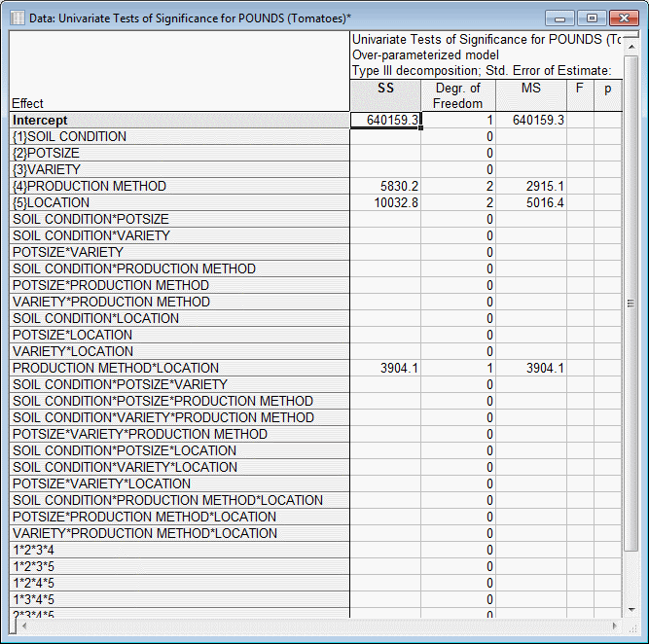Close the Univariate Tests window
The width and height of the screenshot is (649, 644).
point(620,18)
